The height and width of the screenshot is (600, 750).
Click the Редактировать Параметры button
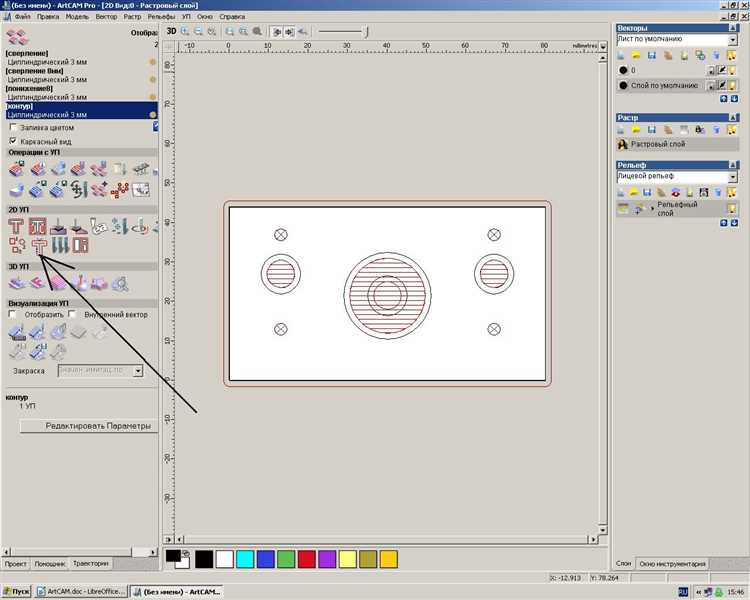click(89, 426)
